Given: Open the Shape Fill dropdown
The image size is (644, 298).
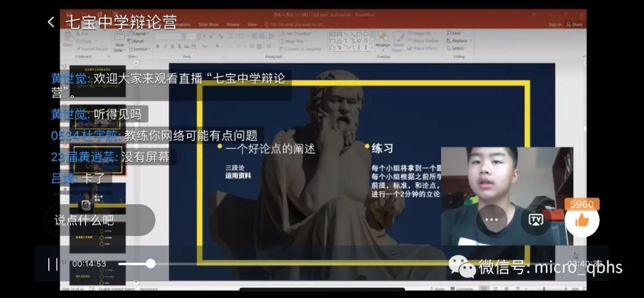Looking at the screenshot, I should coord(420,33).
